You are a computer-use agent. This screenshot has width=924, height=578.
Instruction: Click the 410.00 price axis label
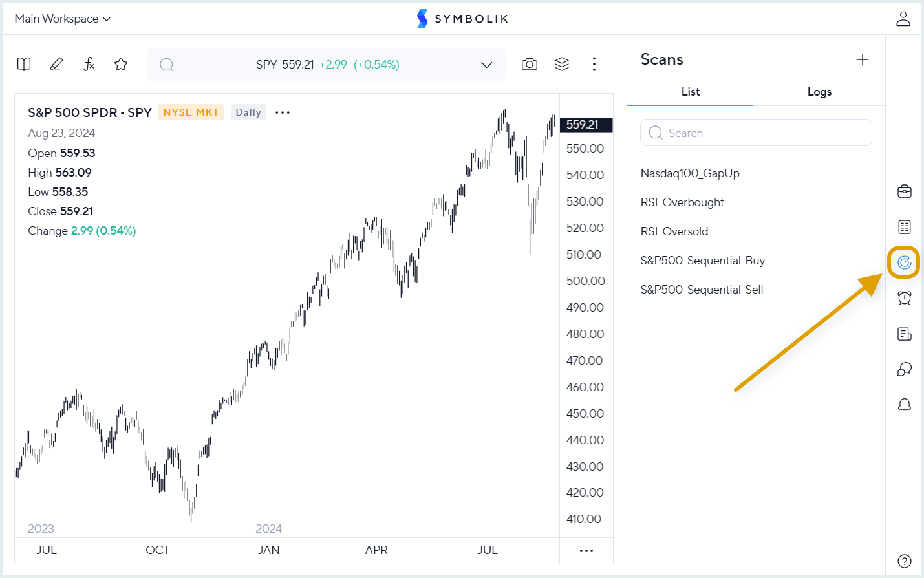(x=584, y=519)
